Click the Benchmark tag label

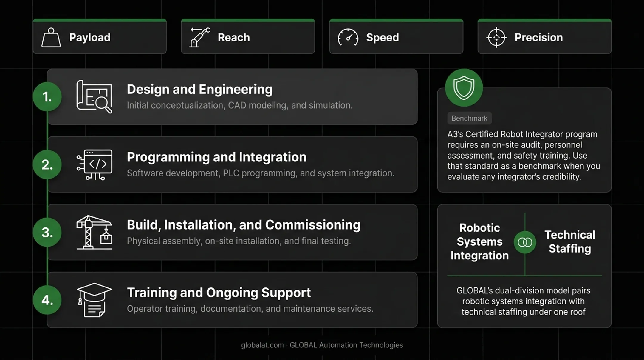click(x=469, y=118)
